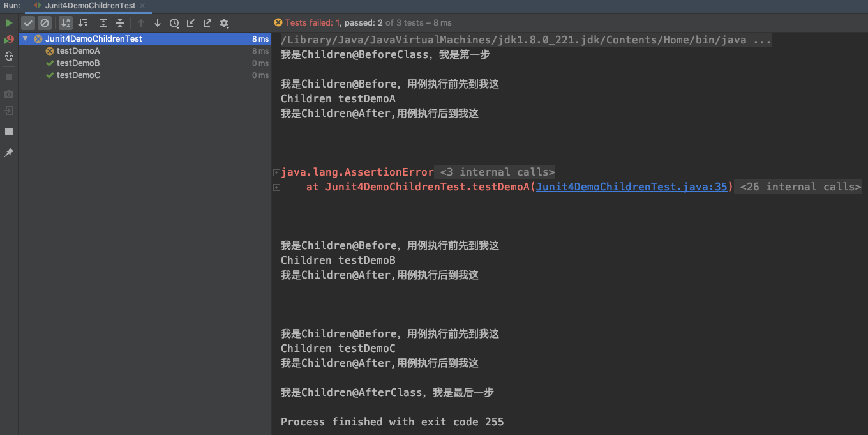Click console line 'Children testDemoC'
868x435 pixels.
pos(338,349)
